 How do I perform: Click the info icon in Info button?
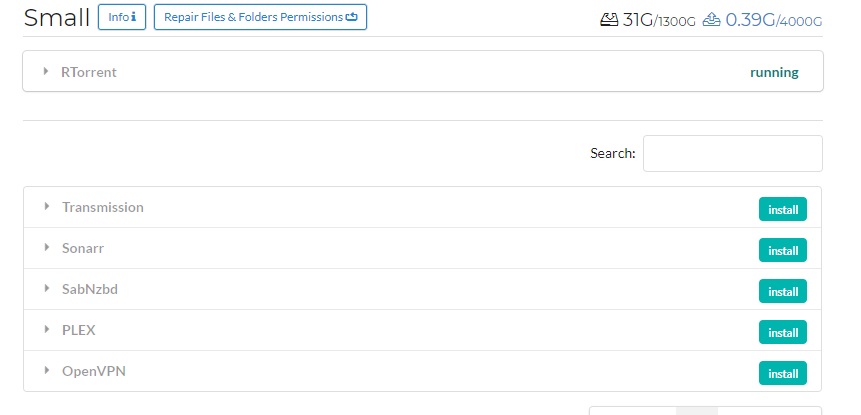click(133, 17)
